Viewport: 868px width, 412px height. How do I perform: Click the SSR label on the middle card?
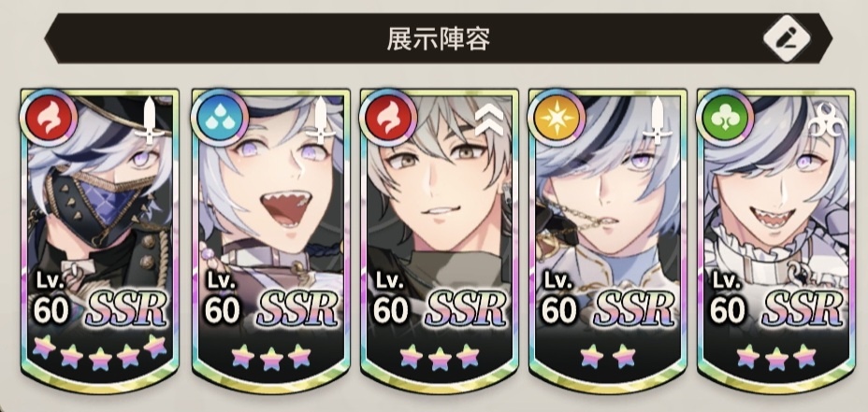465,308
